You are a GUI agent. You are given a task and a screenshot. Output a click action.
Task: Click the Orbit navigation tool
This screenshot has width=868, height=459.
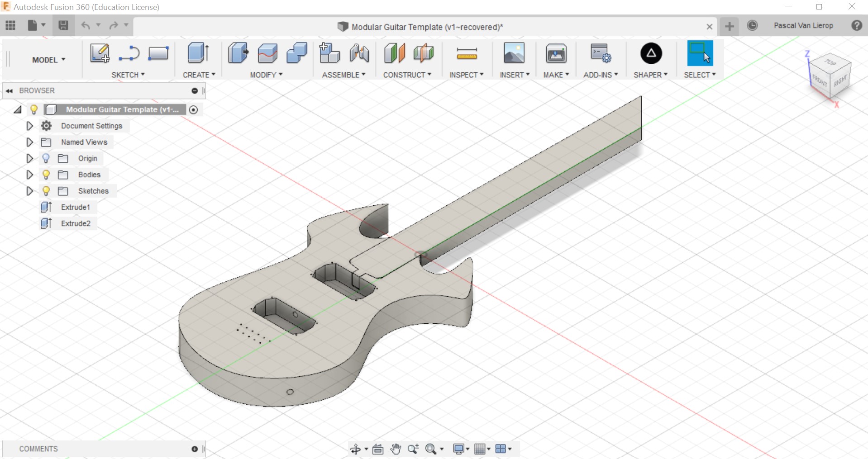coord(356,449)
